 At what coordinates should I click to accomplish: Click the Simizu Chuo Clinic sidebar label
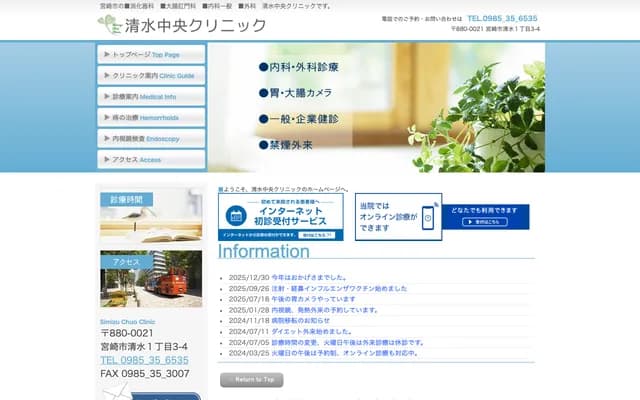click(128, 322)
